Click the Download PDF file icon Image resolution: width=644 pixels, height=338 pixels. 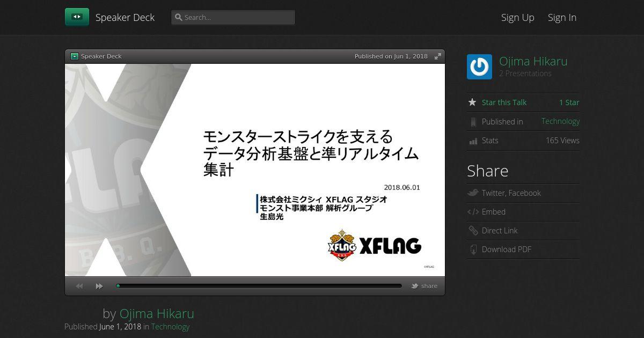(x=473, y=249)
